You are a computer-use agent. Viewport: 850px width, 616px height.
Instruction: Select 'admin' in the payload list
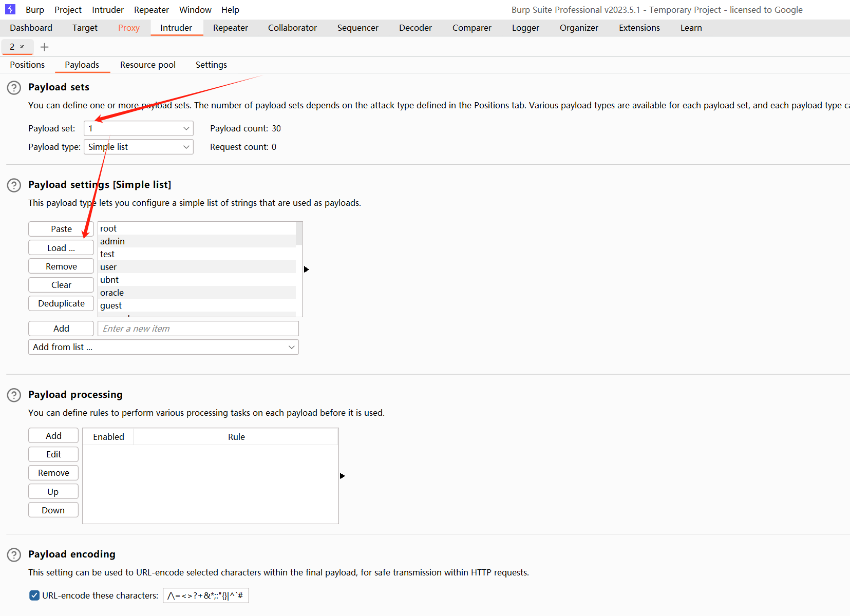tap(197, 241)
